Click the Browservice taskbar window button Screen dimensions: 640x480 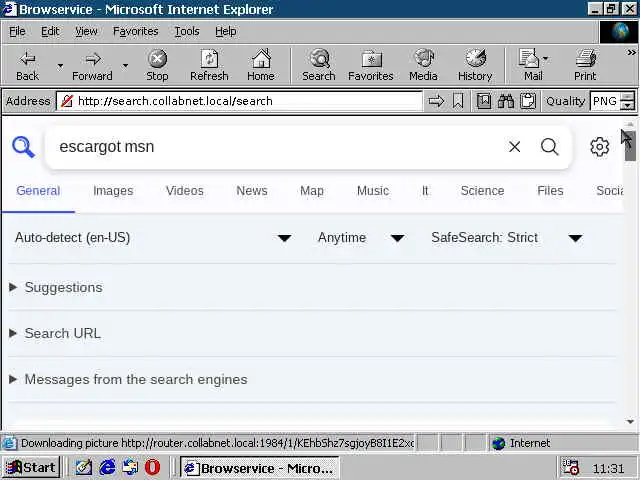(x=260, y=468)
